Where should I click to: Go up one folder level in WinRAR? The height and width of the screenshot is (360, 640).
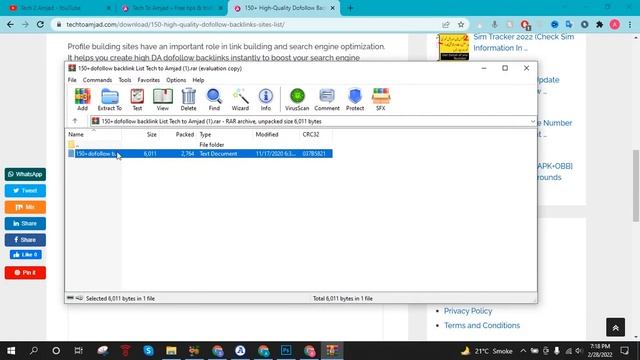click(x=75, y=121)
